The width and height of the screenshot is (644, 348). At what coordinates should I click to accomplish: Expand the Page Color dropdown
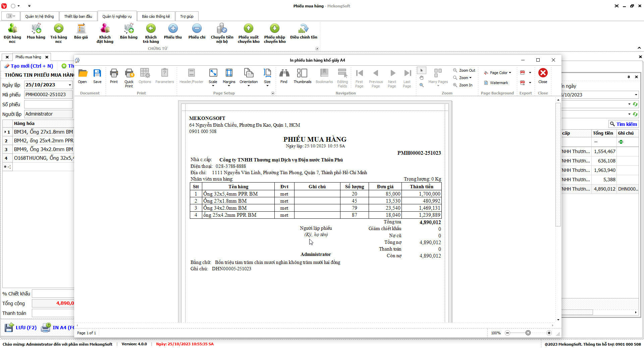(498, 73)
